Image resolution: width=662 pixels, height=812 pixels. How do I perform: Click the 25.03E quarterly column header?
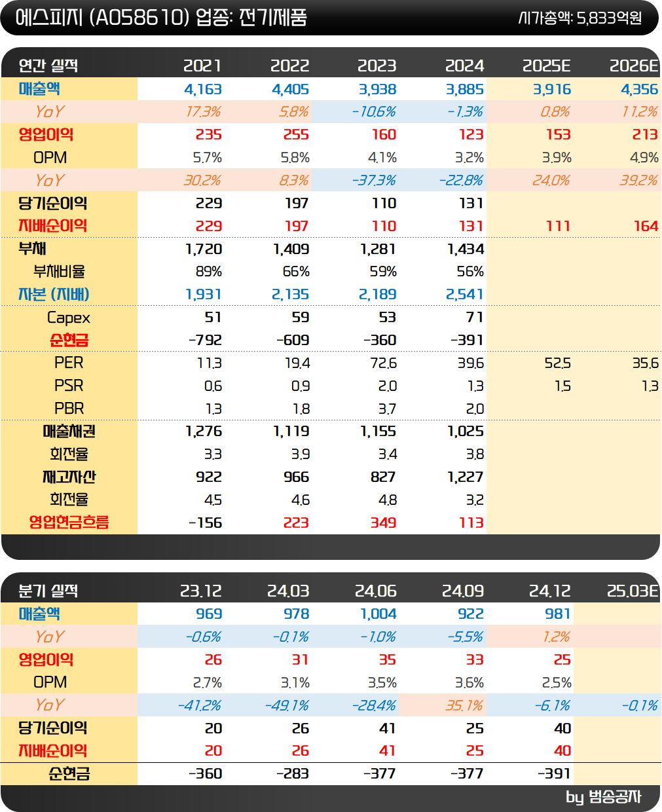[633, 591]
